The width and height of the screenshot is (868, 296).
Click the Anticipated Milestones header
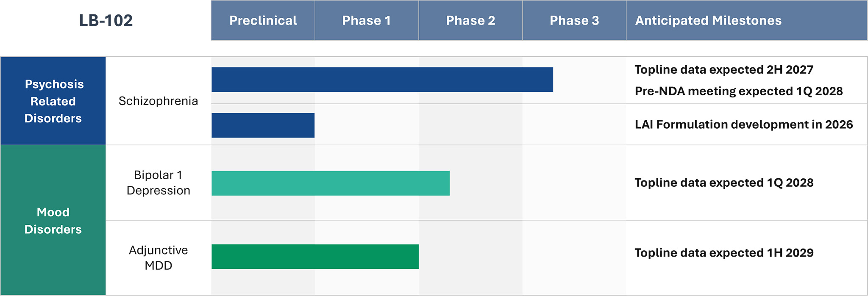[708, 20]
